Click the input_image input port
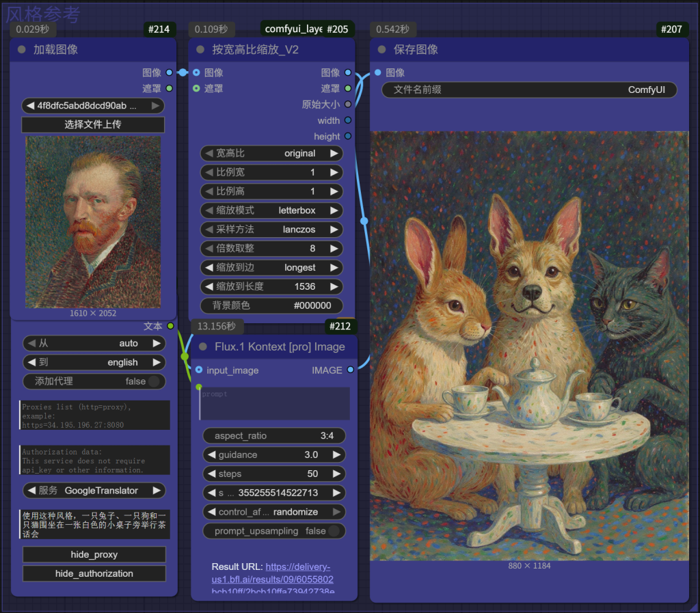This screenshot has height=613, width=700. click(x=199, y=370)
